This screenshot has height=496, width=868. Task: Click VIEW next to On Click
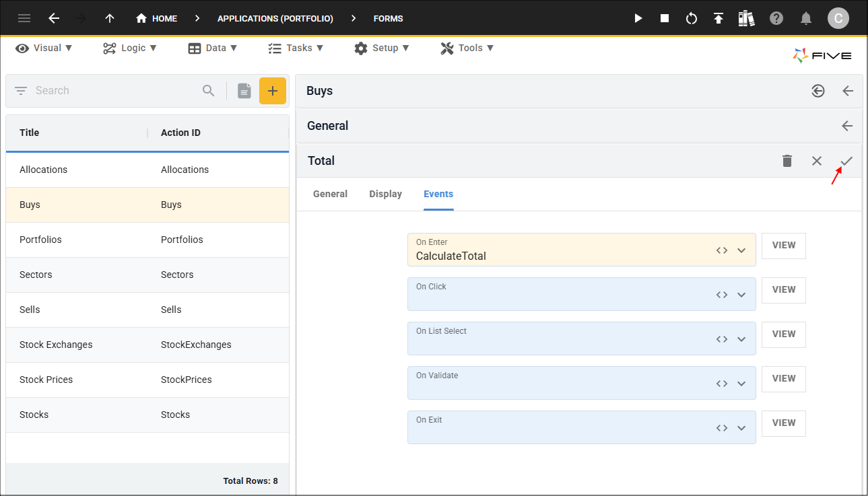(784, 290)
